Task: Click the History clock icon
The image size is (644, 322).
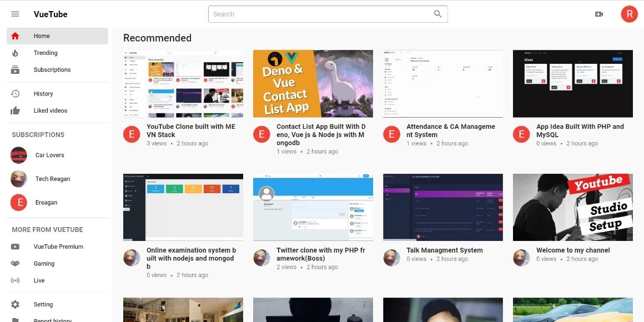Action: [x=15, y=94]
